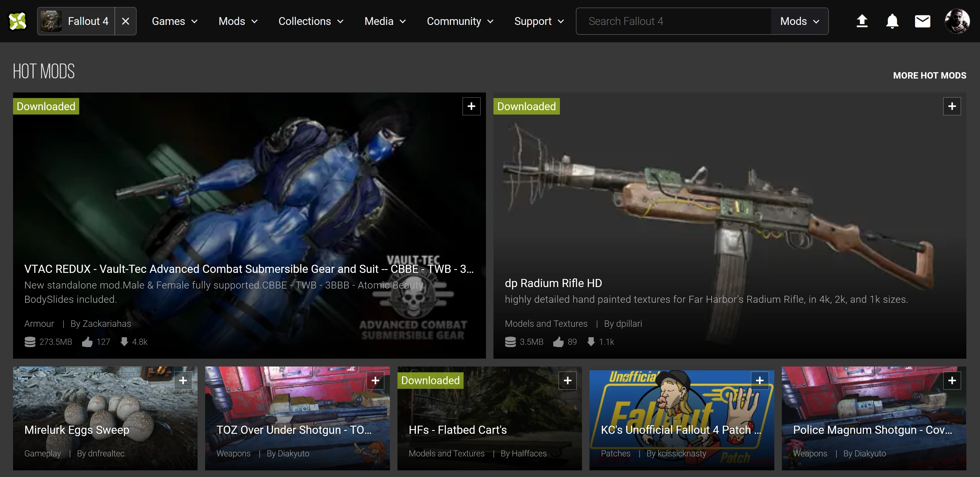Focus the Search Fallout 4 field
Image resolution: width=980 pixels, height=477 pixels.
coord(673,21)
